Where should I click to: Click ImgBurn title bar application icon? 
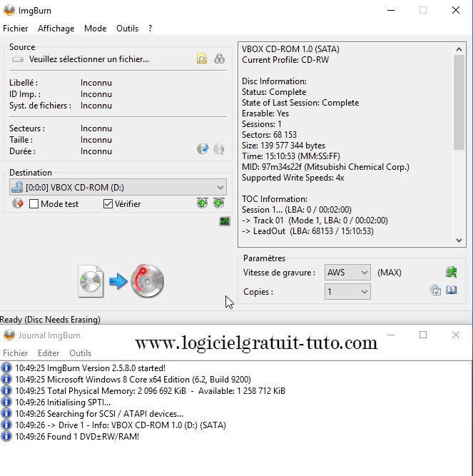click(x=9, y=10)
